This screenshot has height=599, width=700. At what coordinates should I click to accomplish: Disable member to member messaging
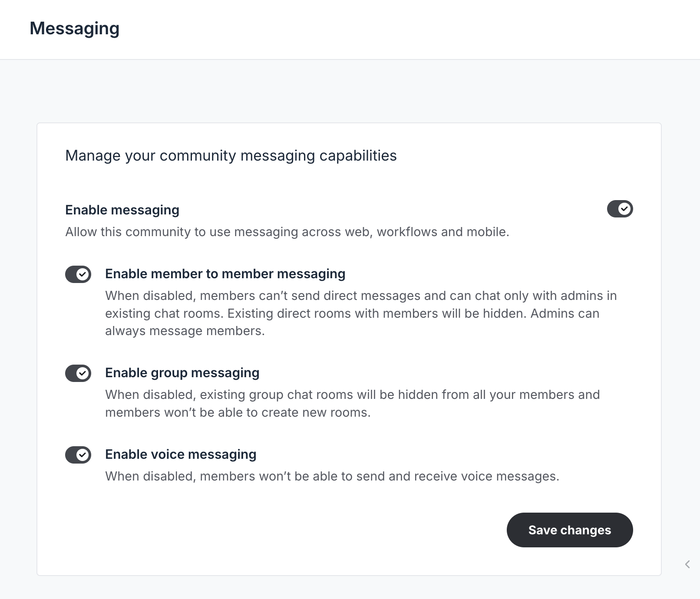[78, 274]
